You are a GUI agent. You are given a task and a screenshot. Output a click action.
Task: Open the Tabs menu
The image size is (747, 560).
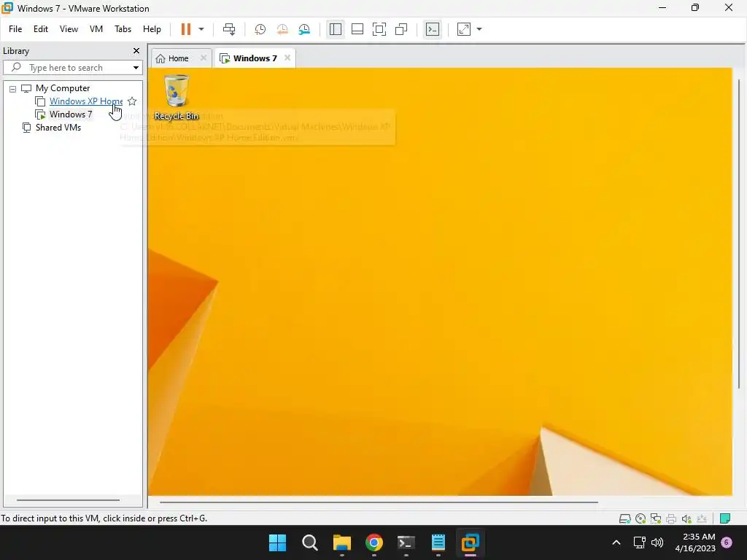(123, 29)
